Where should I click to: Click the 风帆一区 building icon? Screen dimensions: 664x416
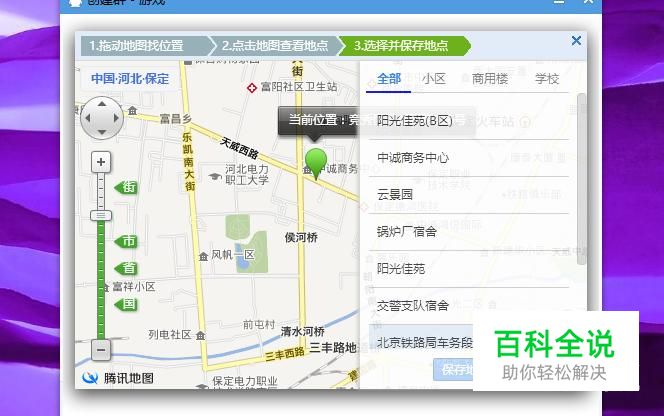click(203, 256)
